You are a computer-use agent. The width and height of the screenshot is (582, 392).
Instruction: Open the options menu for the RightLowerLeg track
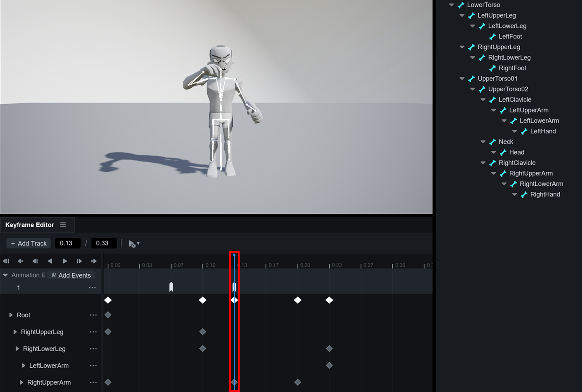pos(93,349)
